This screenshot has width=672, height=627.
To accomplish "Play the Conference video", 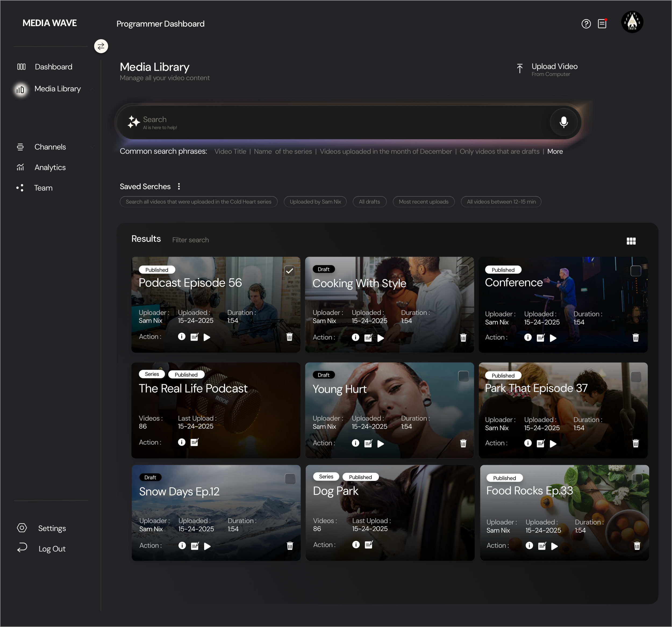I will tap(553, 338).
